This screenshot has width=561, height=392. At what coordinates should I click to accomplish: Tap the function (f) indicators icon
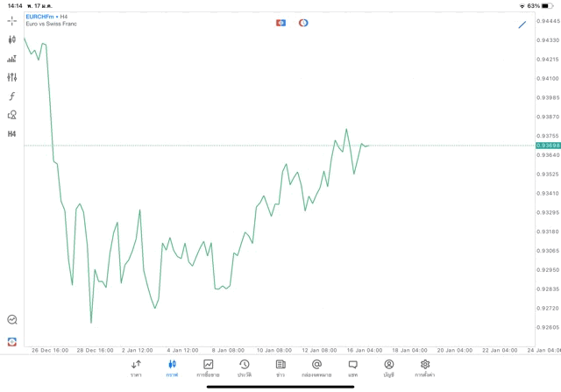coord(12,96)
